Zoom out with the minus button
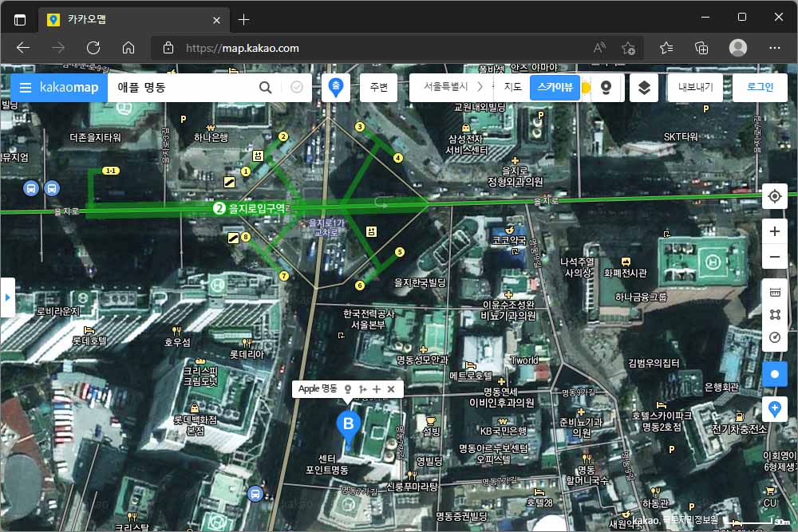The height and width of the screenshot is (532, 798). (775, 257)
